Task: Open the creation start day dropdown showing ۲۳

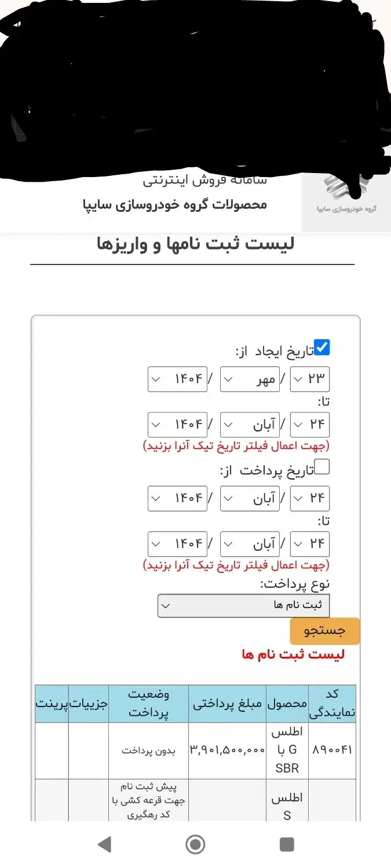Action: click(309, 379)
